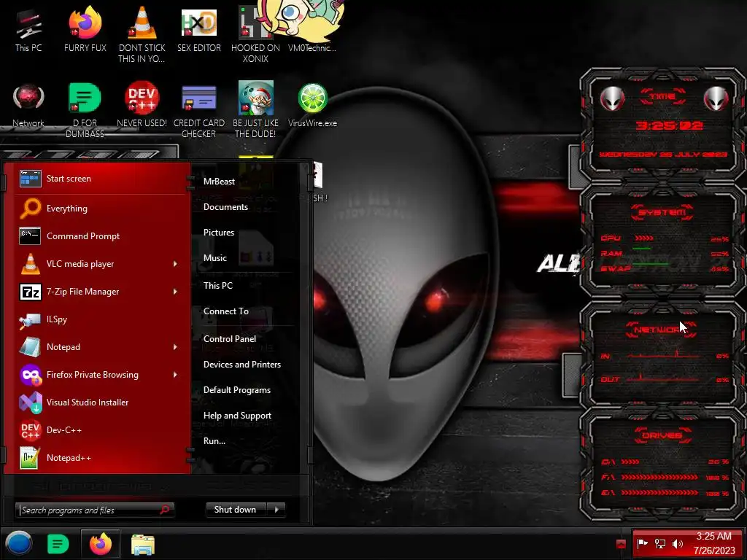The height and width of the screenshot is (560, 747).
Task: Open the network tray icon
Action: 660,543
